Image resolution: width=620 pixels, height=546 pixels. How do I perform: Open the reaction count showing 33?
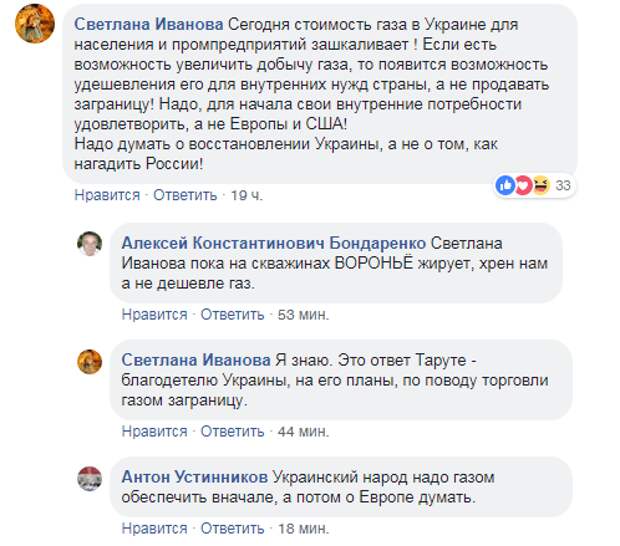[x=563, y=185]
